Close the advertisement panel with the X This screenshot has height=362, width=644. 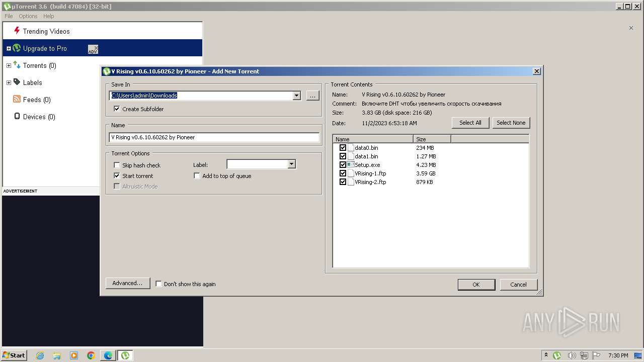[631, 28]
